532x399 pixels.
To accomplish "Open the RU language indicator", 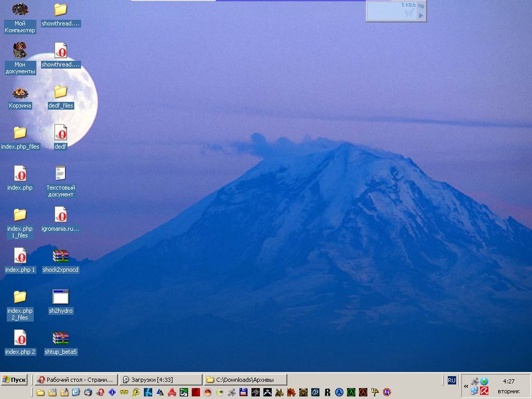I will [x=451, y=380].
